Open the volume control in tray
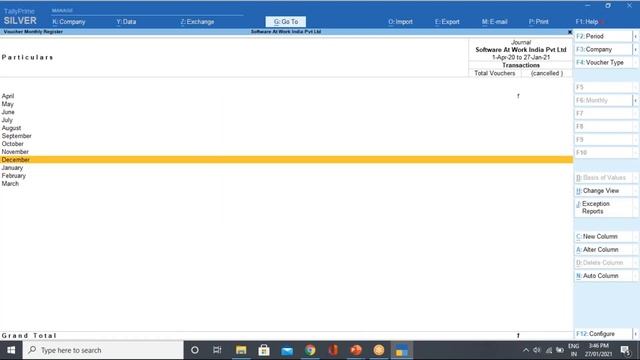Image resolution: width=640 pixels, height=360 pixels. click(x=537, y=350)
